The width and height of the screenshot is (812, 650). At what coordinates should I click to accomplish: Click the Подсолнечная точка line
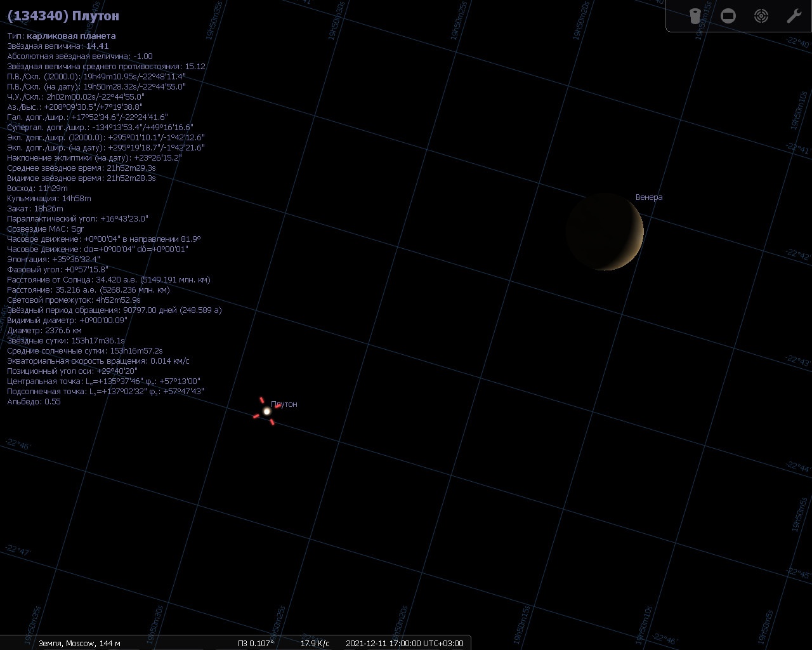[x=105, y=392]
